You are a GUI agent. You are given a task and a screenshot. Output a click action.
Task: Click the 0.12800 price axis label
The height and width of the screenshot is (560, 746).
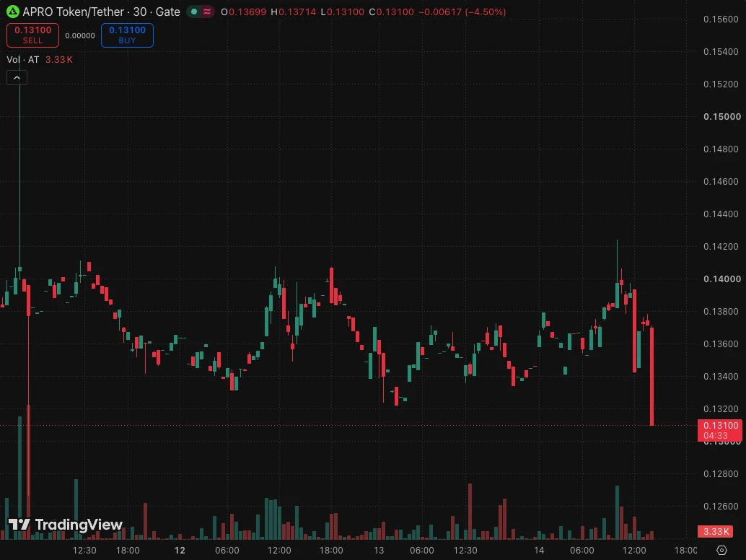pos(721,473)
